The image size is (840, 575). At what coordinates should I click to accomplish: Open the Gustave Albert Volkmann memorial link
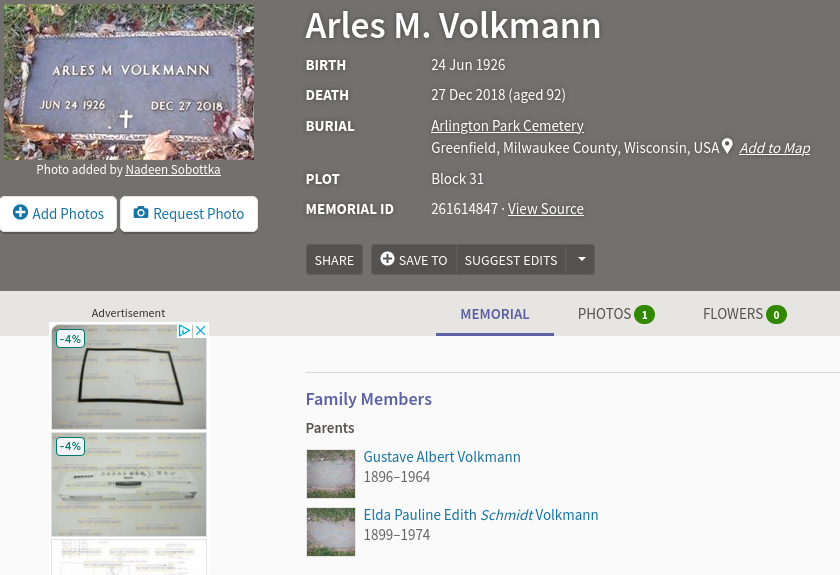pyautogui.click(x=442, y=457)
